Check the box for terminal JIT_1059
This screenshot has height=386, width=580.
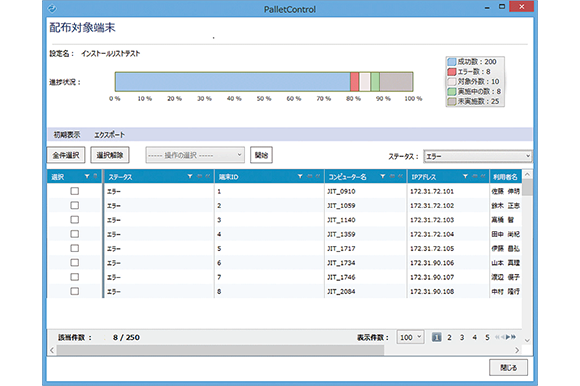75,205
